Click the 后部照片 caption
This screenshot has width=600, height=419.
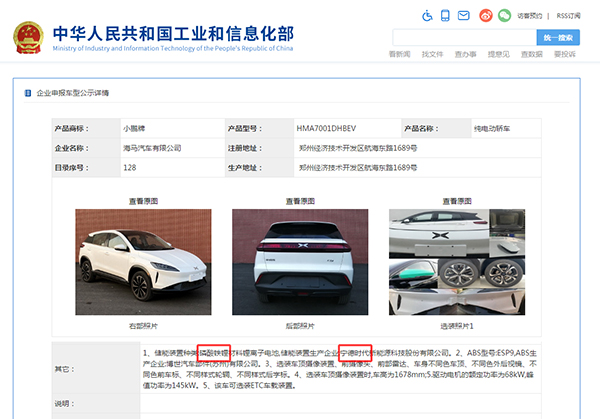[300, 326]
